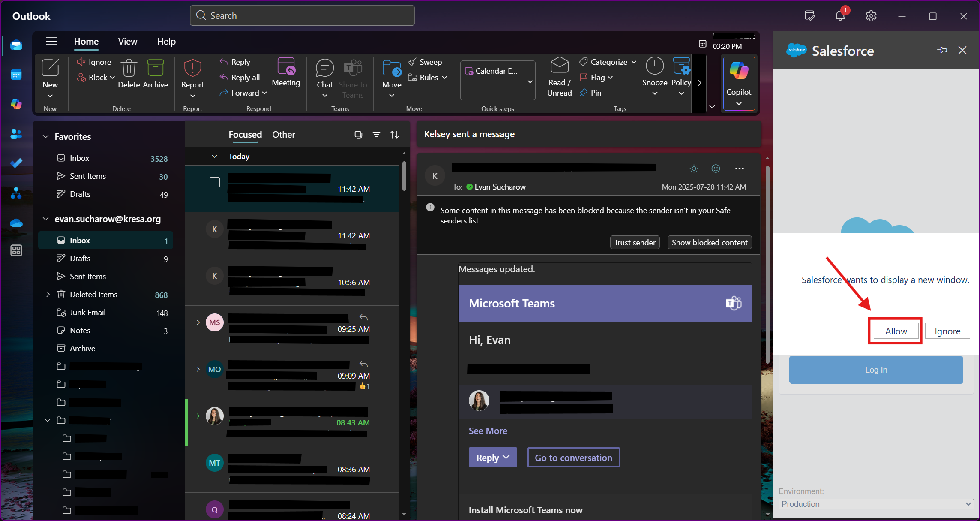This screenshot has height=521, width=980.
Task: Open the Forward dropdown options
Action: pyautogui.click(x=264, y=93)
